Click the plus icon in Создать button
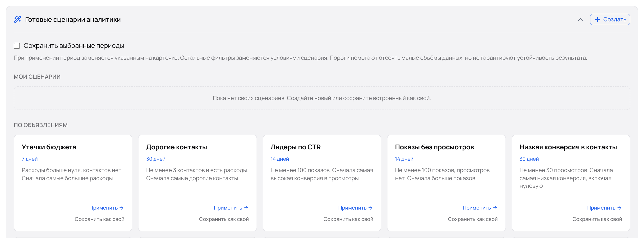The width and height of the screenshot is (644, 238). pos(597,19)
